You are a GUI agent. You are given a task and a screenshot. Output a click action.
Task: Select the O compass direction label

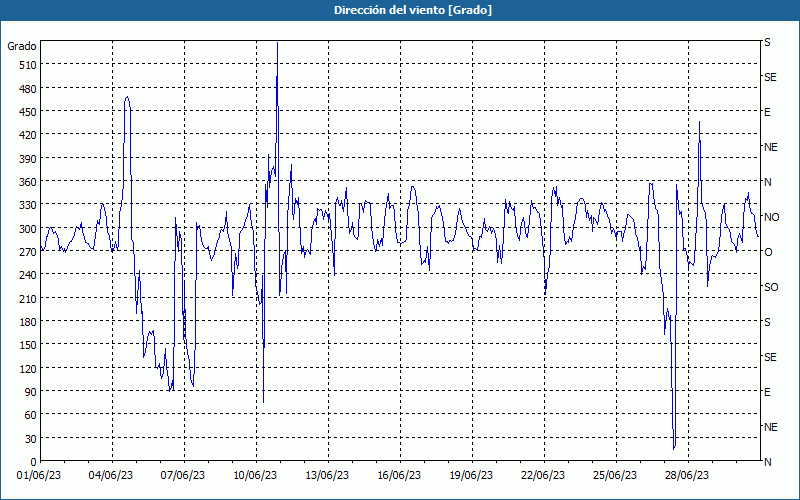point(768,252)
